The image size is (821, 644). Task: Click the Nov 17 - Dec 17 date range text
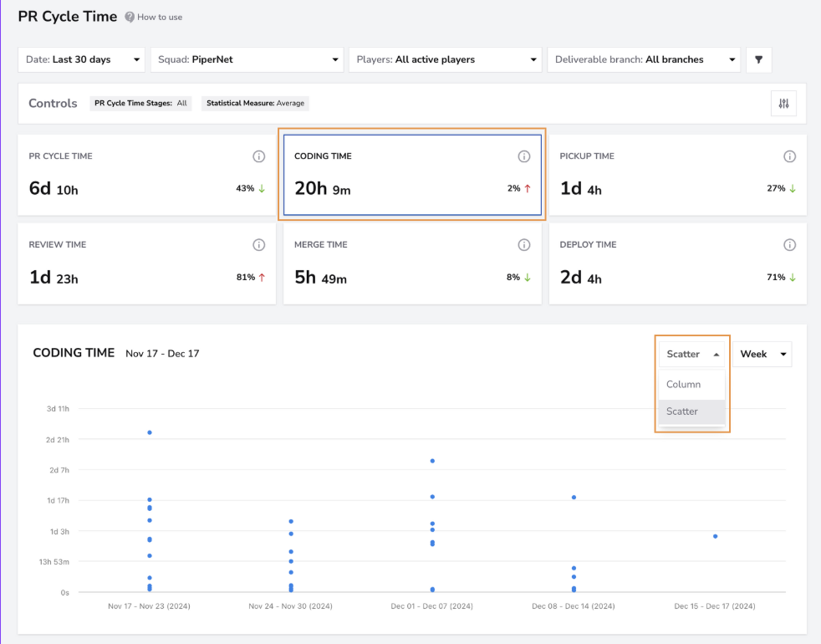pyautogui.click(x=162, y=354)
